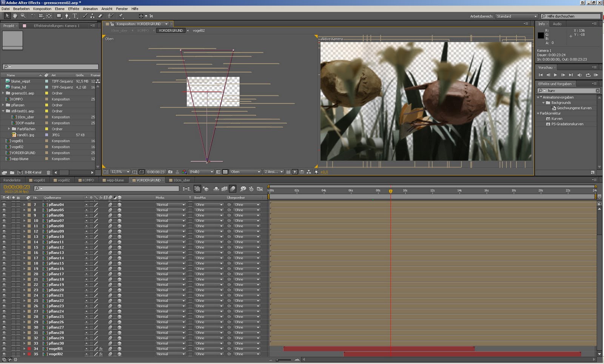Click the current time 0:00:08:23 display
The height and width of the screenshot is (364, 604).
(x=17, y=187)
